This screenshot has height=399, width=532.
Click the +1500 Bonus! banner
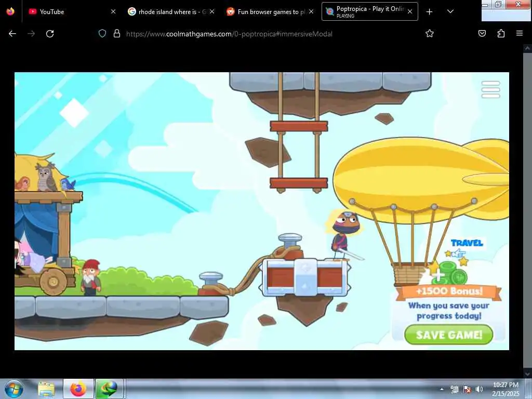[448, 292]
